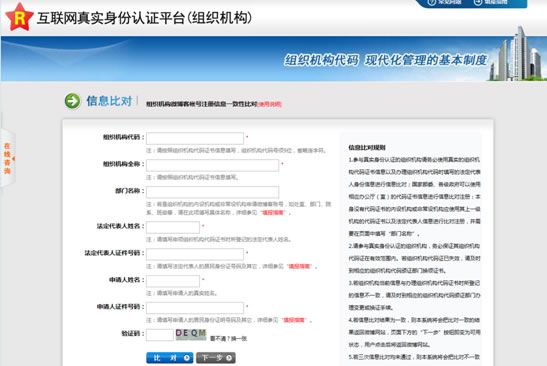Click the DEQM captcha image
This screenshot has height=366, width=547.
click(x=191, y=334)
